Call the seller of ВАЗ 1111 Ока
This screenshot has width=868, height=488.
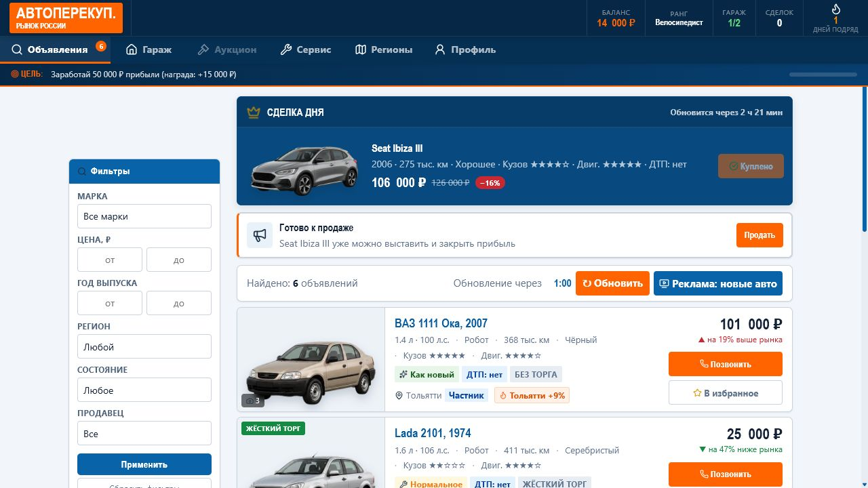726,364
